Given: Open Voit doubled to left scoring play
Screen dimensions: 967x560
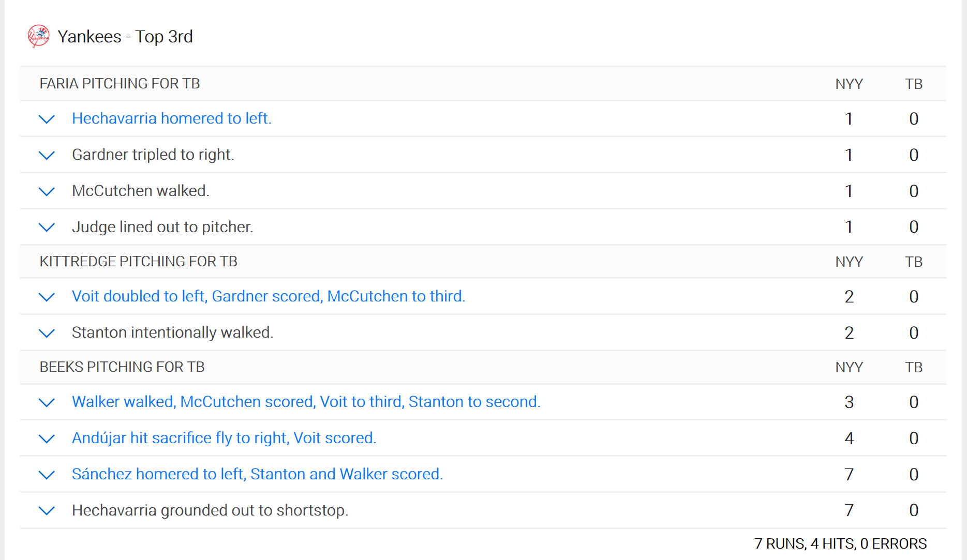Looking at the screenshot, I should click(x=269, y=296).
